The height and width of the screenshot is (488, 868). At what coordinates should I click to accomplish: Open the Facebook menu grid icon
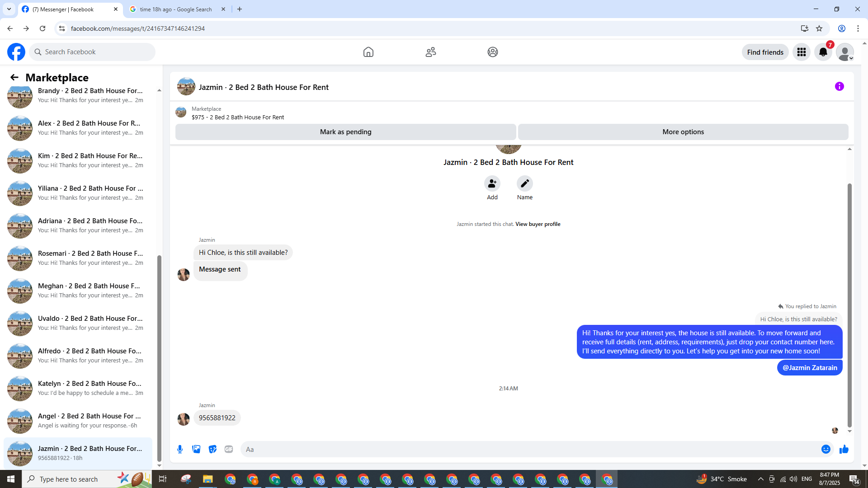(x=802, y=52)
